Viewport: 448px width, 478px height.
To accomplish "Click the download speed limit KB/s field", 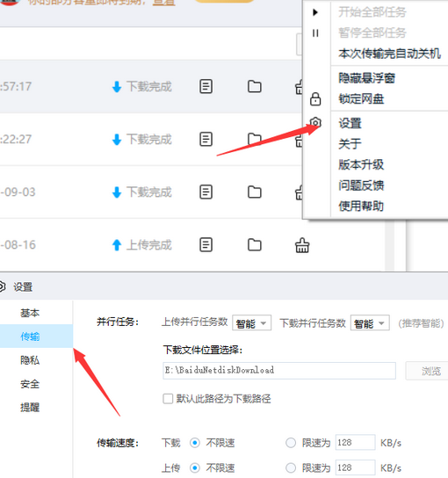I will coord(356,442).
